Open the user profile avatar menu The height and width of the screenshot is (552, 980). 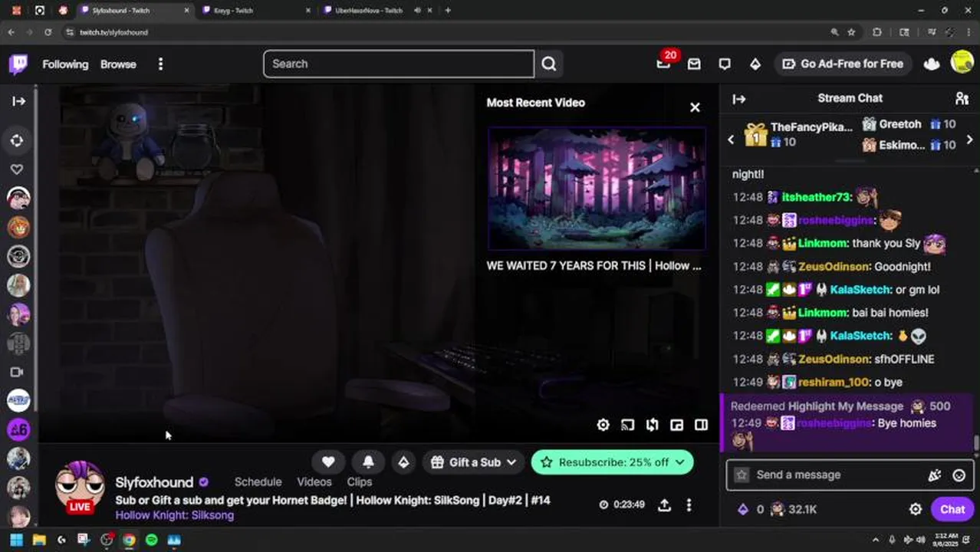point(962,63)
